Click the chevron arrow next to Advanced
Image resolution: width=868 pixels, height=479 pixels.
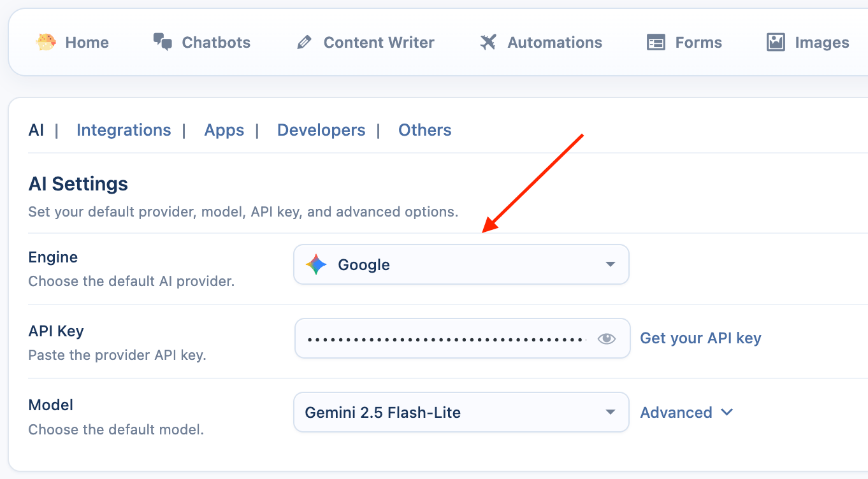point(727,412)
